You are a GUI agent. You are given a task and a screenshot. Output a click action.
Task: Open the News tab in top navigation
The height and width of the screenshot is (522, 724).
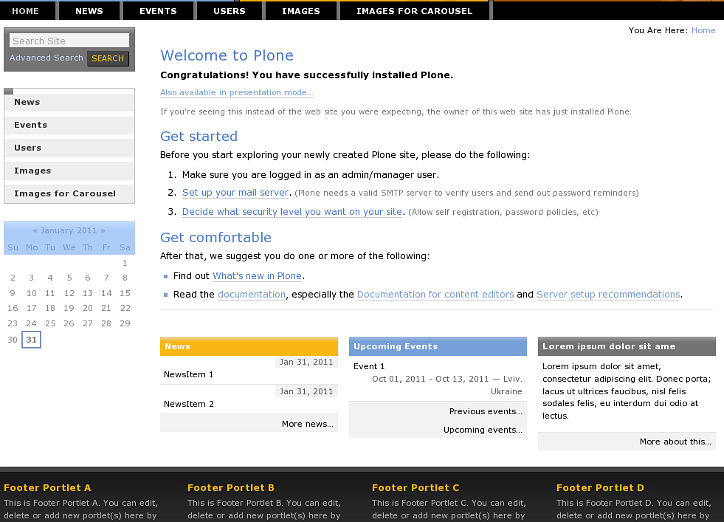[x=89, y=11]
